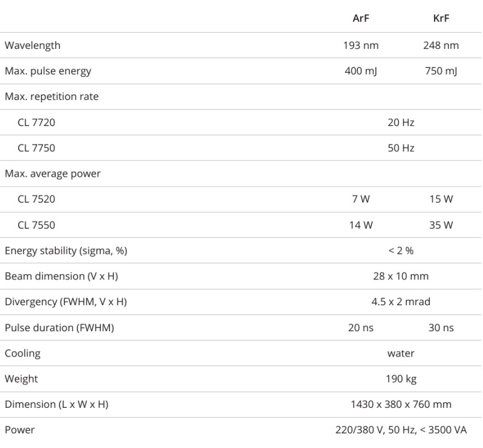Click the 248 nm wavelength value
Viewport: 483px width, 448px height.
tap(441, 45)
